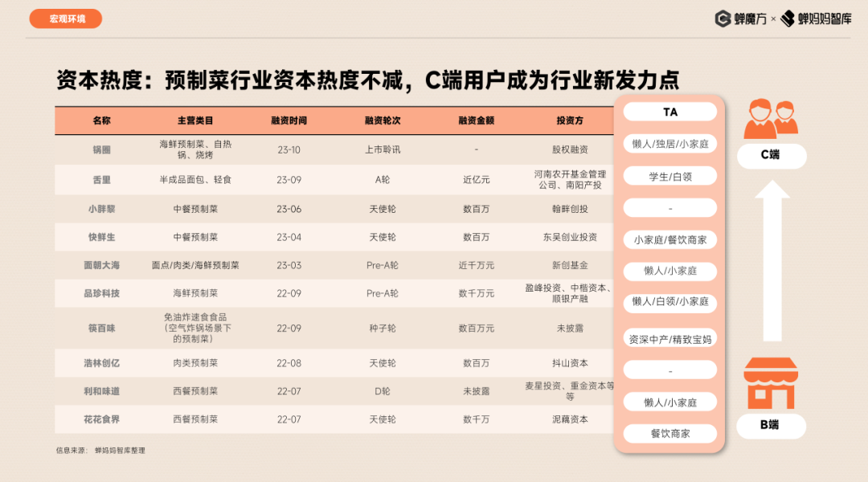Click the 主营类目 column header
The image size is (868, 482).
(x=195, y=120)
